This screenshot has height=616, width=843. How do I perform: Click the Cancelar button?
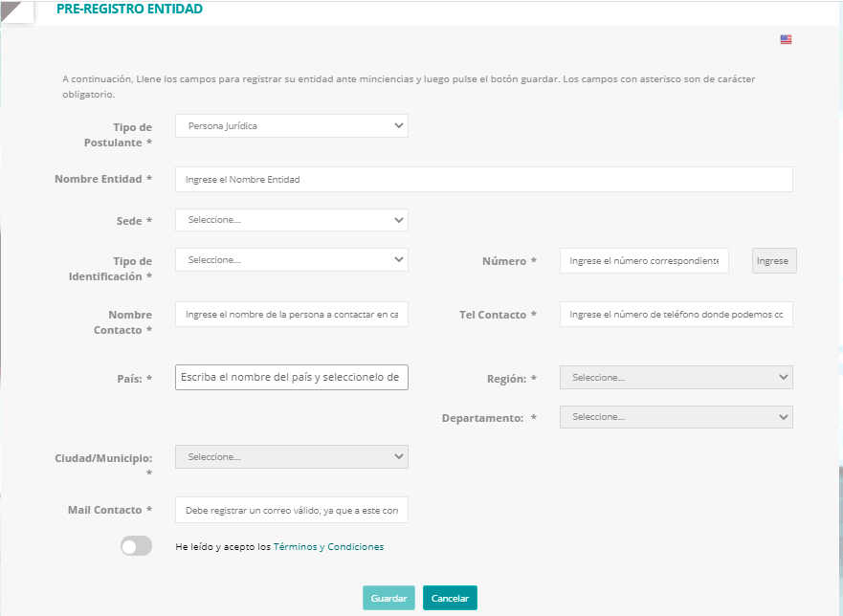coord(450,598)
